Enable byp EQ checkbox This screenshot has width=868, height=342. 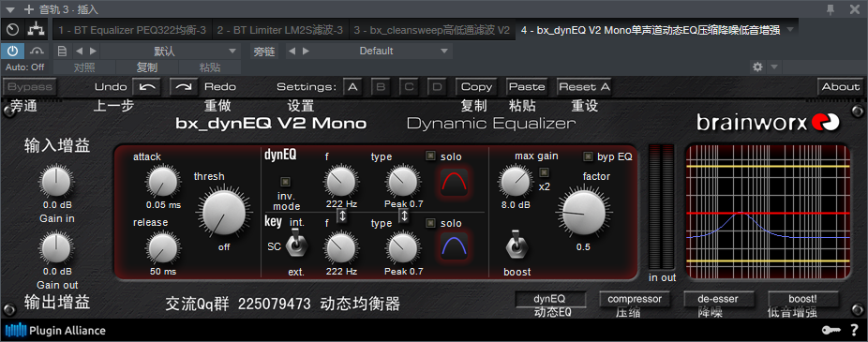click(588, 156)
